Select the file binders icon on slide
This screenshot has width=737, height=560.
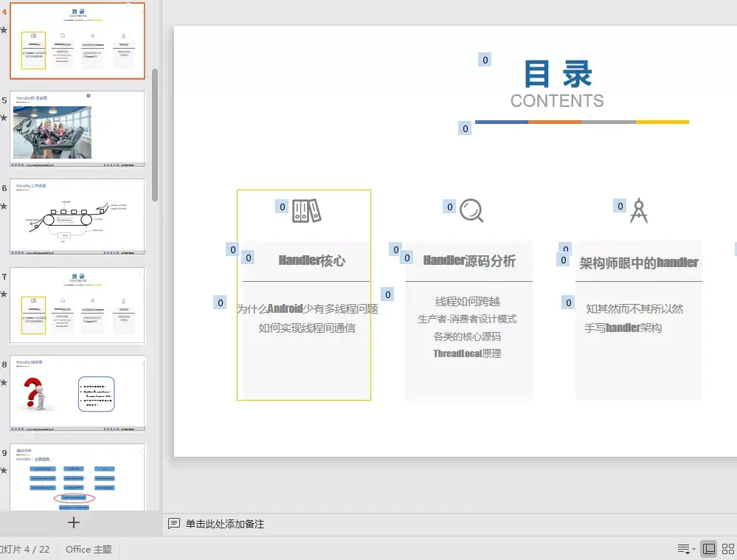point(306,211)
